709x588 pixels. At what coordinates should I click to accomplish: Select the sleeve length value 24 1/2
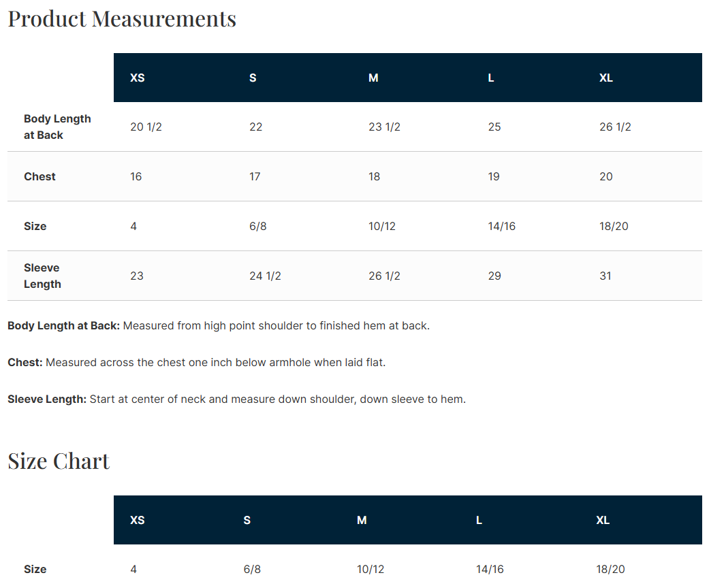pos(265,276)
